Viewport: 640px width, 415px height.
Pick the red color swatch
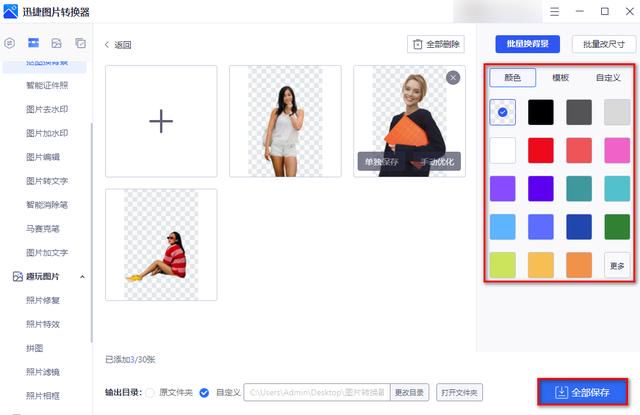(541, 151)
